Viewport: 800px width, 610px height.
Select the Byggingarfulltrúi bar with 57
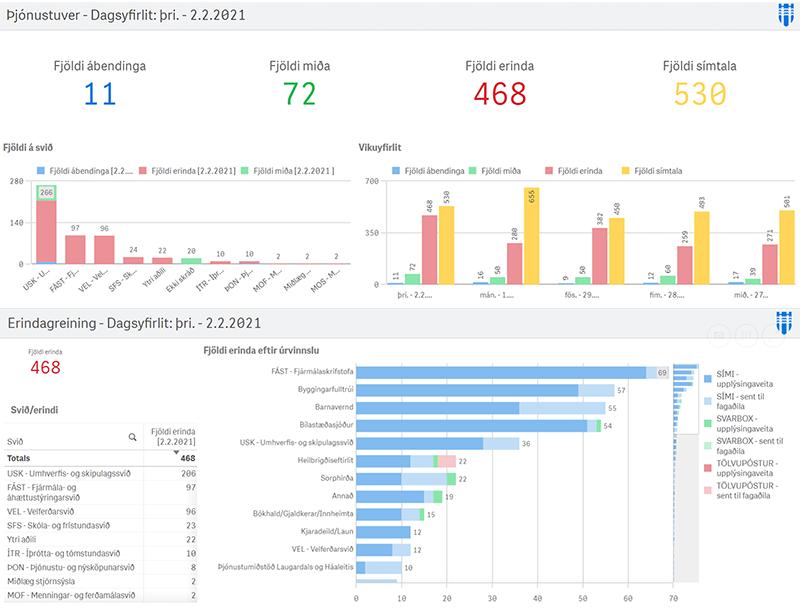485,390
